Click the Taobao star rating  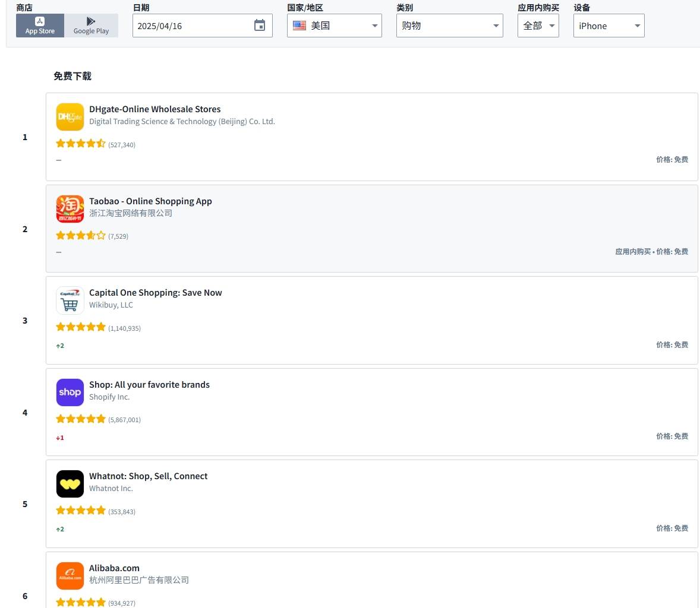(x=81, y=235)
